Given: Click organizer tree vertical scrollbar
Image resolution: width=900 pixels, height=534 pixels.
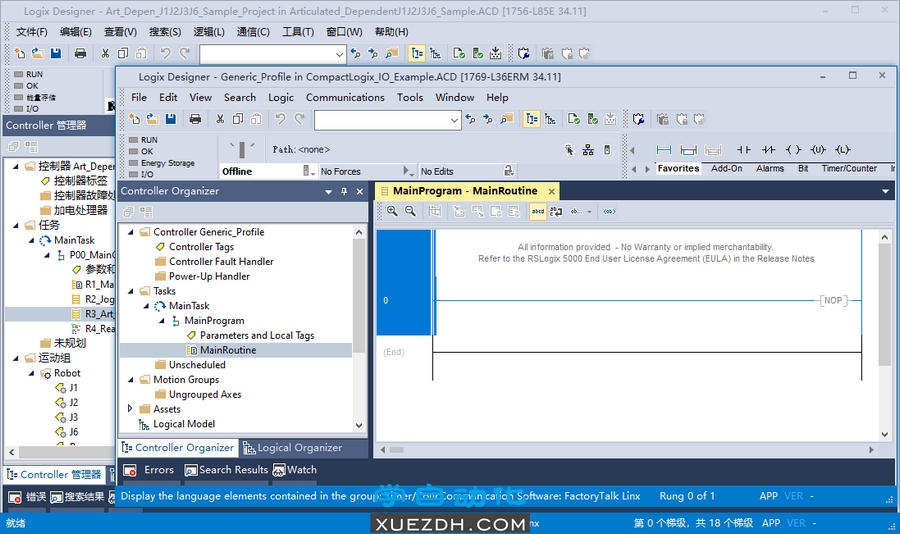Looking at the screenshot, I should tap(359, 295).
